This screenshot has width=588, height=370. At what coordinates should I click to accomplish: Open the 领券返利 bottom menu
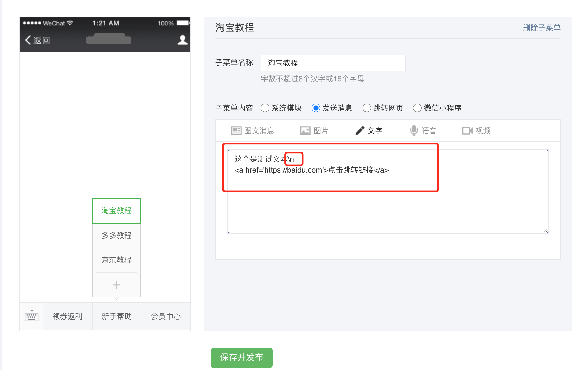[x=67, y=316]
